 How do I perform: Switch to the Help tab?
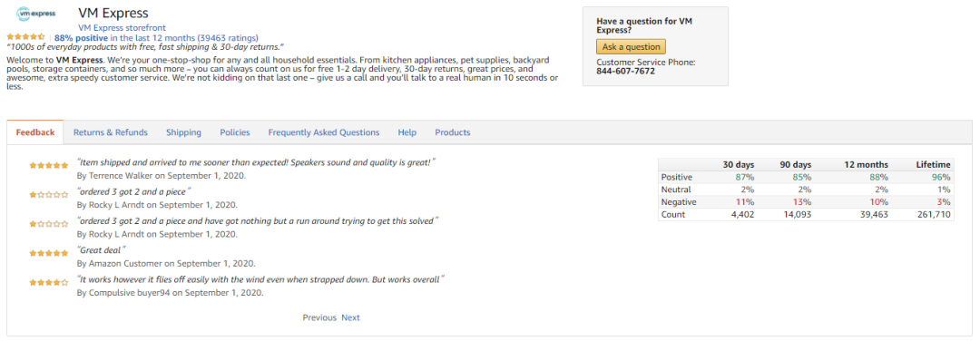(407, 132)
